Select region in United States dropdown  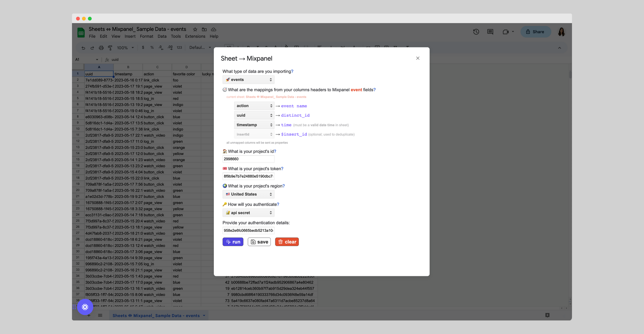(x=249, y=194)
